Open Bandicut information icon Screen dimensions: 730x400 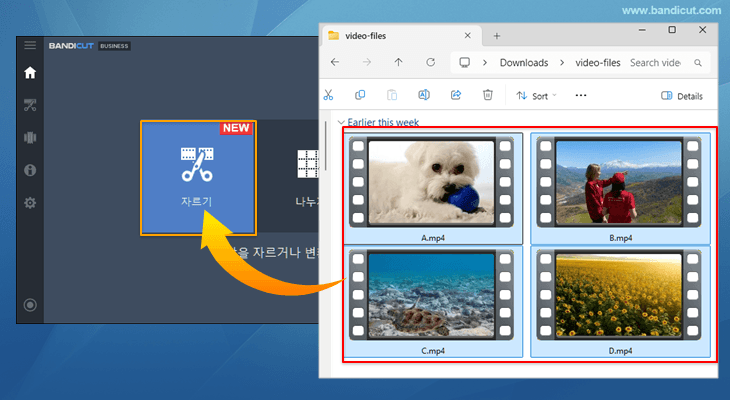30,170
